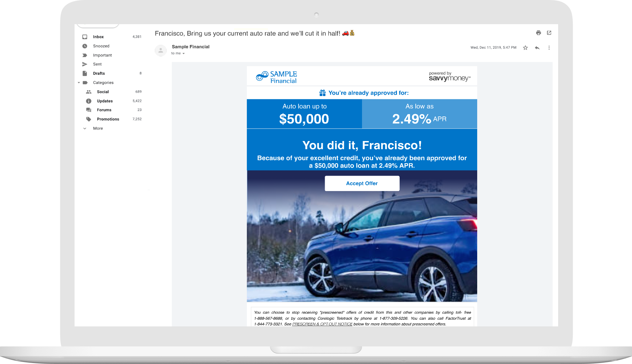632x364 pixels.
Task: Star this Sample Financial email
Action: (x=525, y=48)
